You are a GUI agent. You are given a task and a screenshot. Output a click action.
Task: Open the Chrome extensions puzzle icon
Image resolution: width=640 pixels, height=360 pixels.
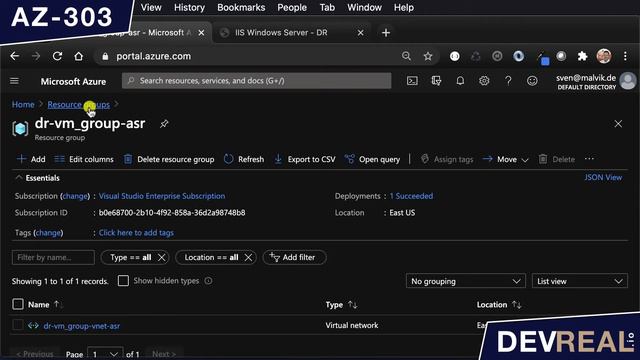click(x=582, y=56)
